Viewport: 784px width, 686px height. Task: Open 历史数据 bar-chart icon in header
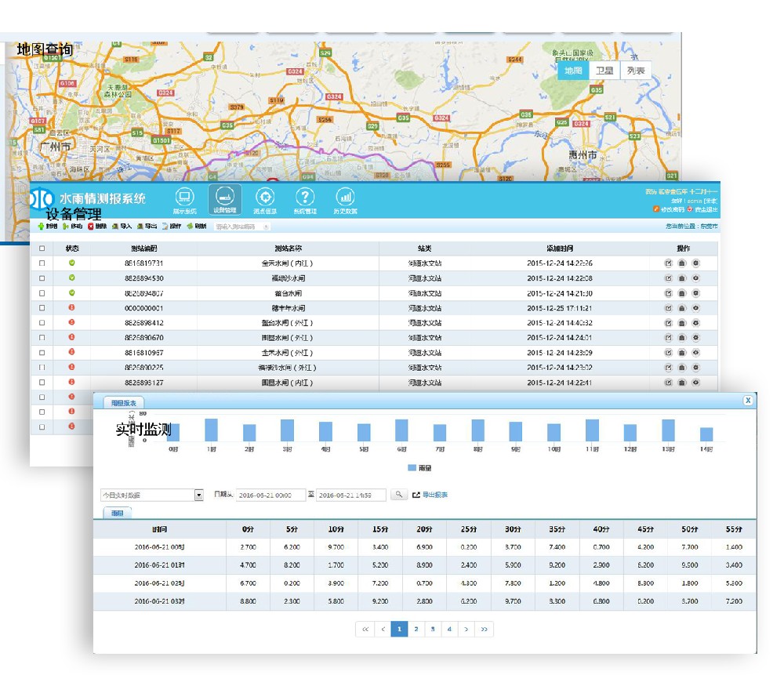click(345, 198)
